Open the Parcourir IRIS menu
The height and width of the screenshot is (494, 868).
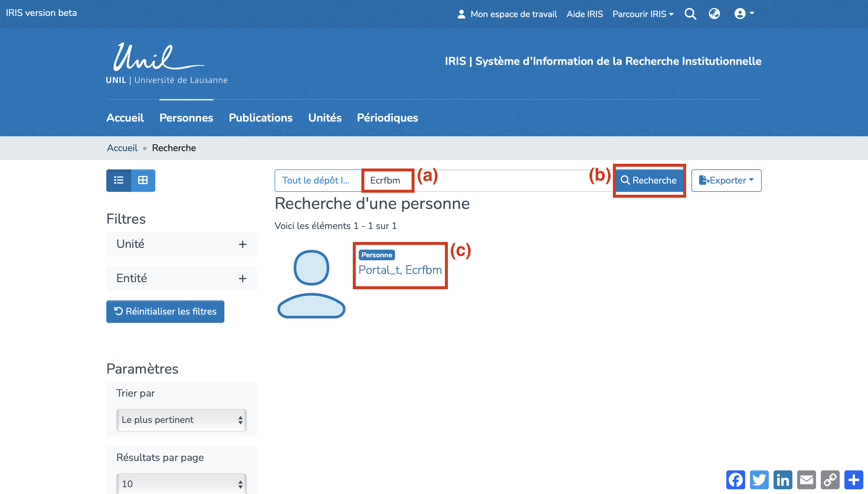tap(643, 14)
